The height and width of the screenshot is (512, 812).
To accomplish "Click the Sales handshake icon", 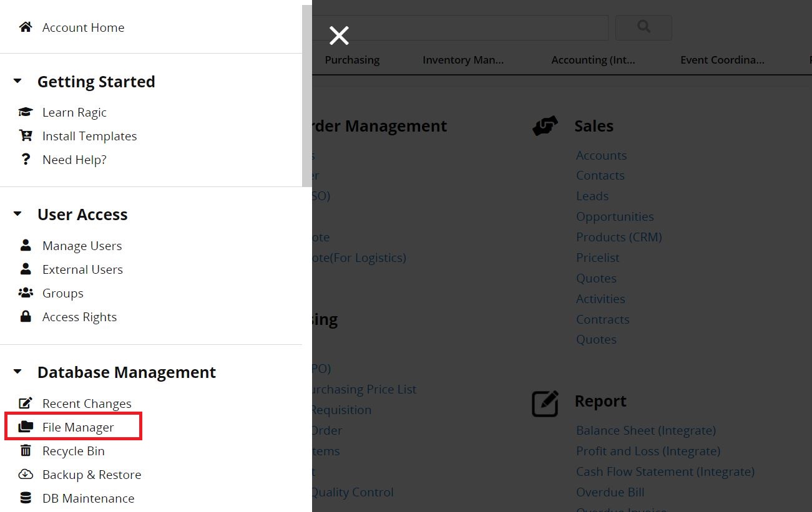I will [x=545, y=126].
